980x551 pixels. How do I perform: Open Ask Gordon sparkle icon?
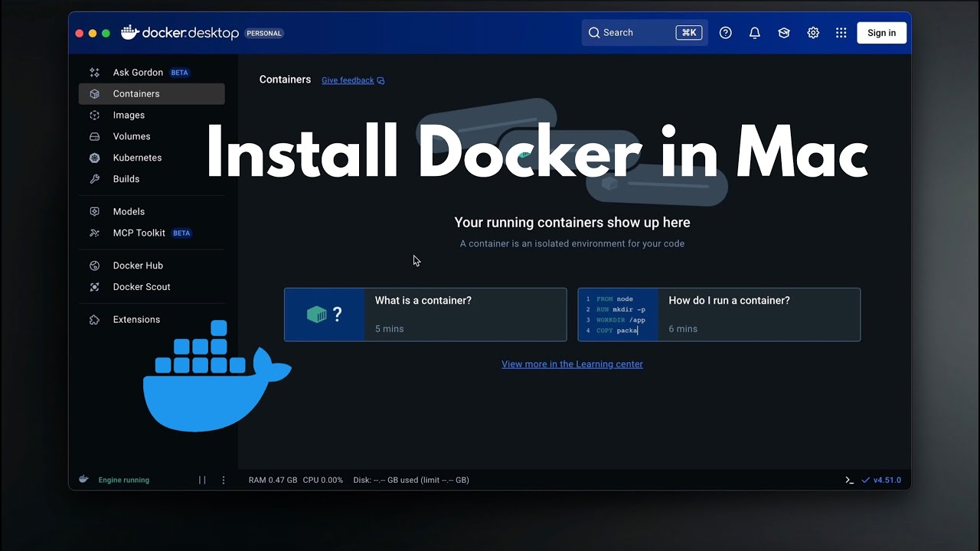click(94, 73)
